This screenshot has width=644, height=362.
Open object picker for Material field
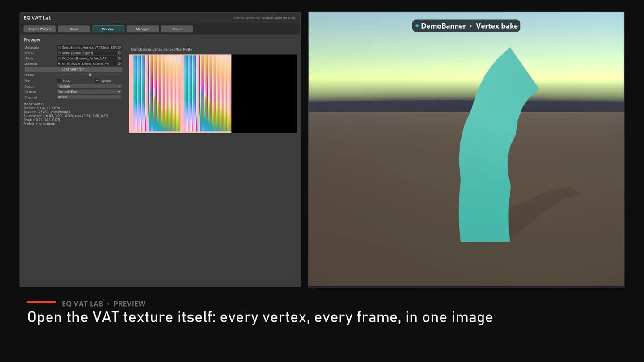click(x=119, y=64)
